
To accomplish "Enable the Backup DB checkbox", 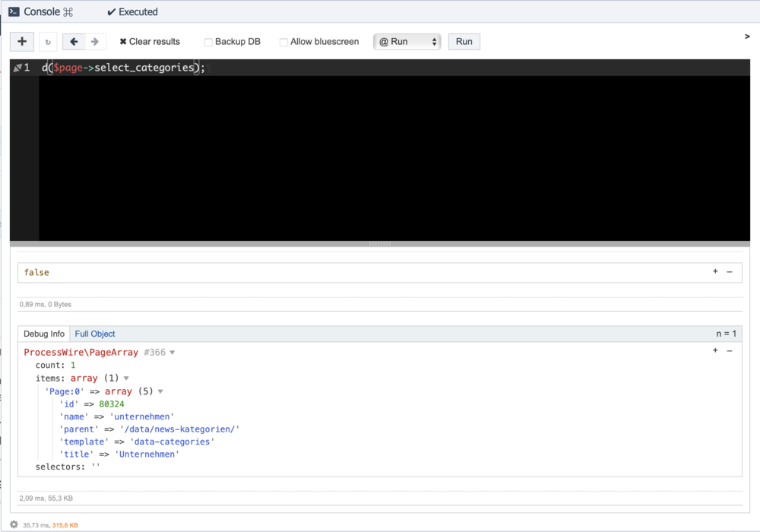I will (208, 43).
